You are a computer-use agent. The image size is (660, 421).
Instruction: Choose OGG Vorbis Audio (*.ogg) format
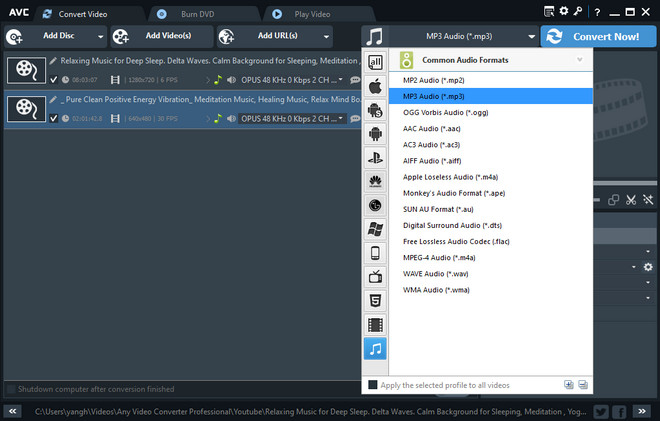coord(490,112)
